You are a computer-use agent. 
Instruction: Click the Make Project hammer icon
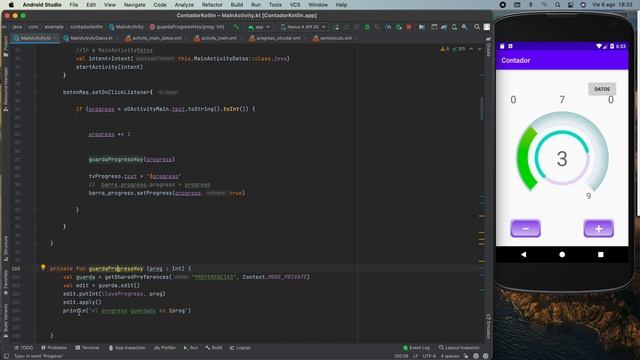click(x=236, y=27)
